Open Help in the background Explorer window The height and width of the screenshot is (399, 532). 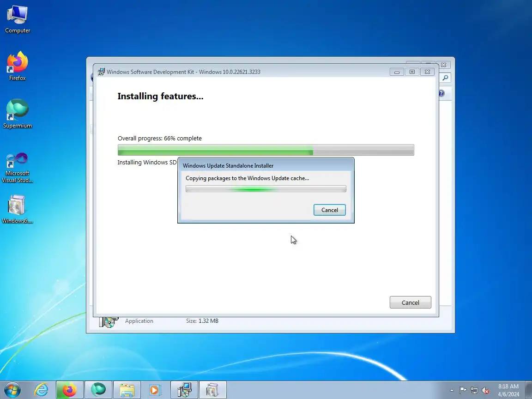click(x=441, y=93)
